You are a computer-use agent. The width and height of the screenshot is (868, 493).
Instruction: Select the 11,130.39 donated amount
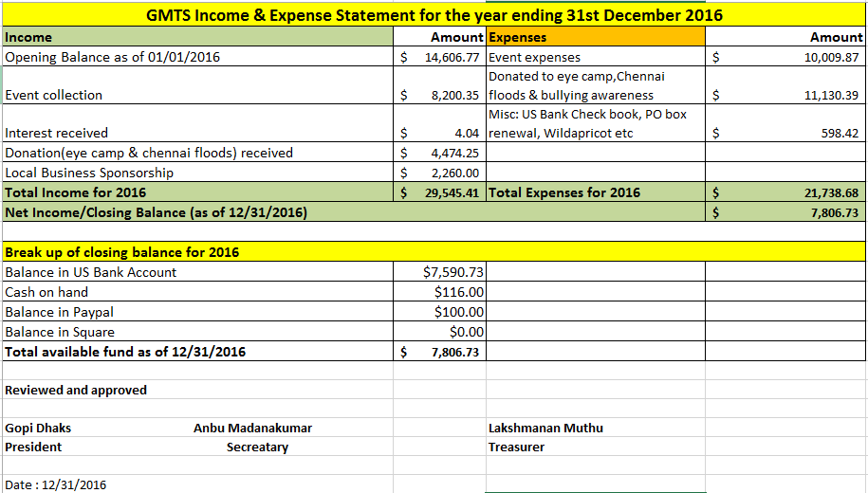tap(785, 85)
